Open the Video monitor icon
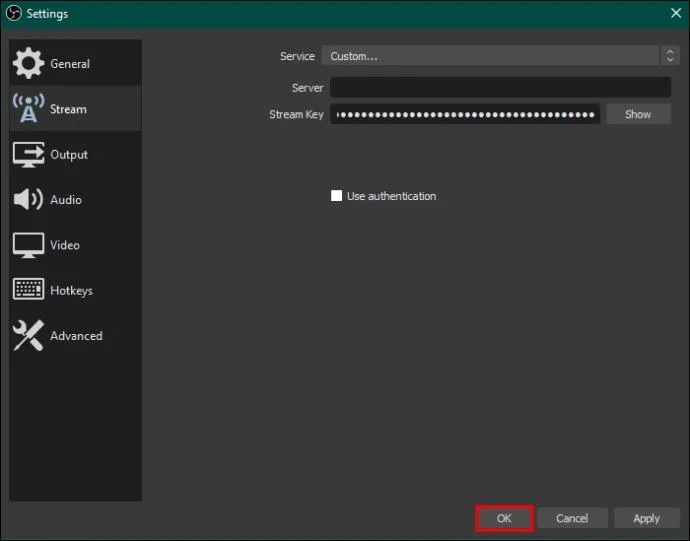The width and height of the screenshot is (690, 541). 29,245
